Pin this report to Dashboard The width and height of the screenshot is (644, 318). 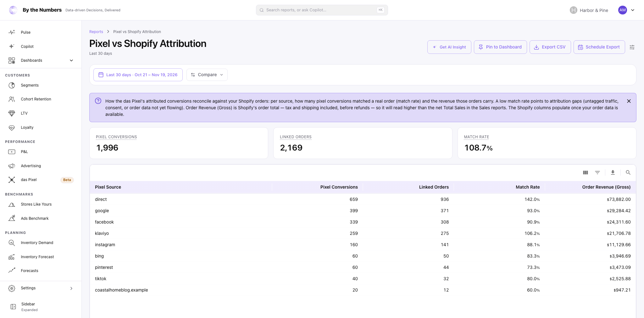(500, 47)
